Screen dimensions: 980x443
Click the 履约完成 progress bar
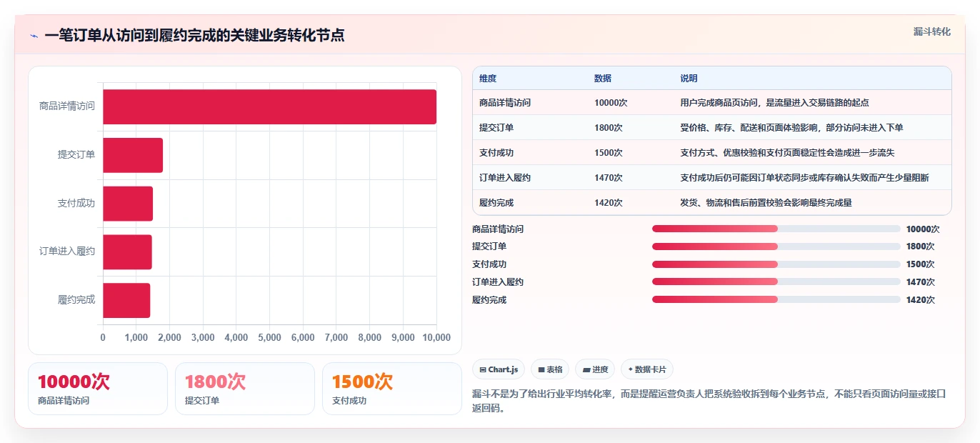tap(776, 299)
